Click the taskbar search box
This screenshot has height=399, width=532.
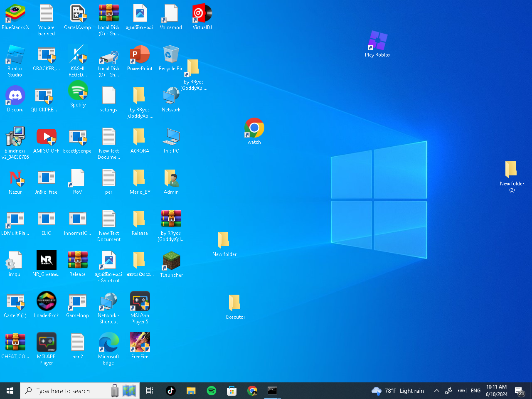pos(80,391)
